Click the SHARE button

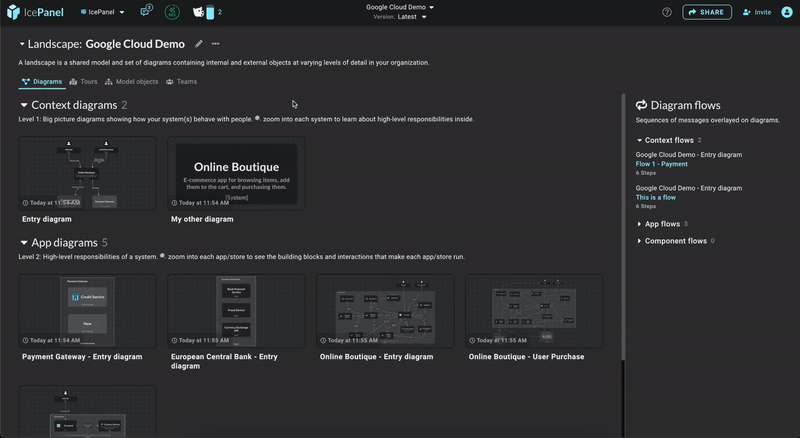tap(707, 12)
